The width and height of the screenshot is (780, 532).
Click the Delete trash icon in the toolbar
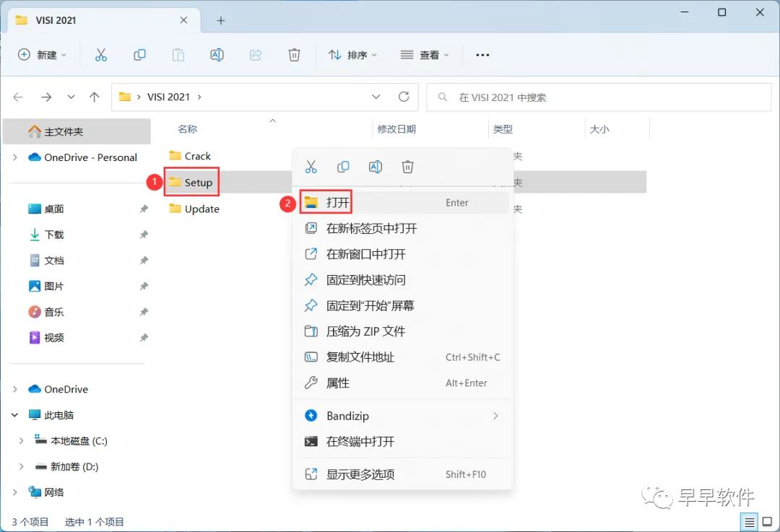(295, 55)
